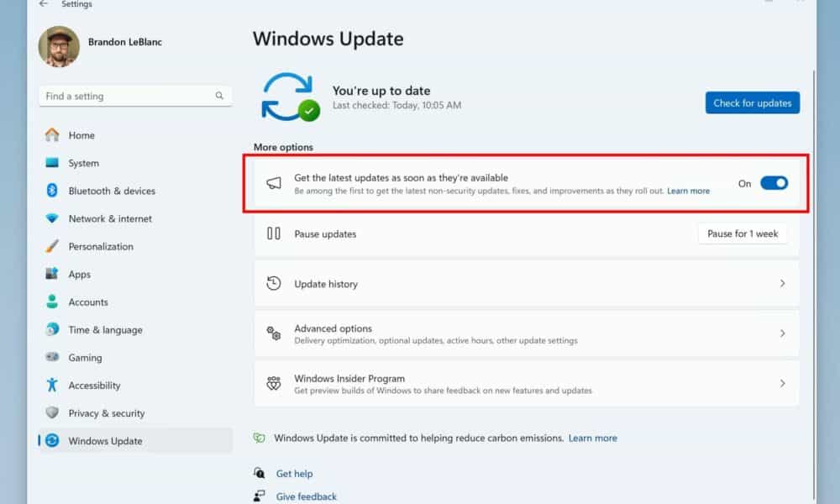The width and height of the screenshot is (840, 504).
Task: Click the Advanced options title text
Action: point(333,328)
